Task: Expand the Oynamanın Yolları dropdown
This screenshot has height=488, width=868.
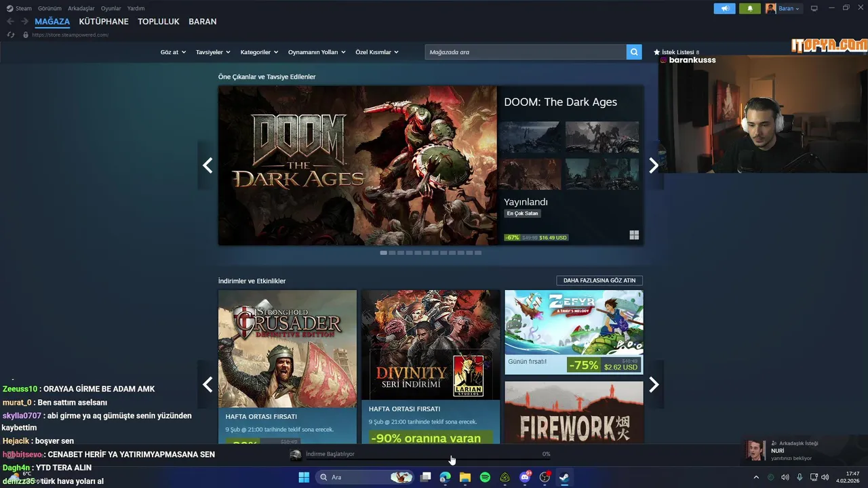Action: 317,52
